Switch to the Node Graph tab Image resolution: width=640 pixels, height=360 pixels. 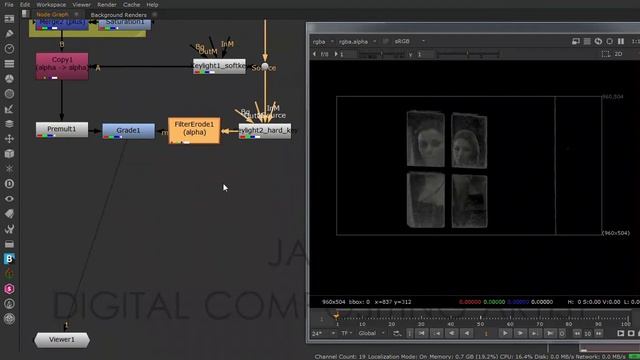[53, 15]
